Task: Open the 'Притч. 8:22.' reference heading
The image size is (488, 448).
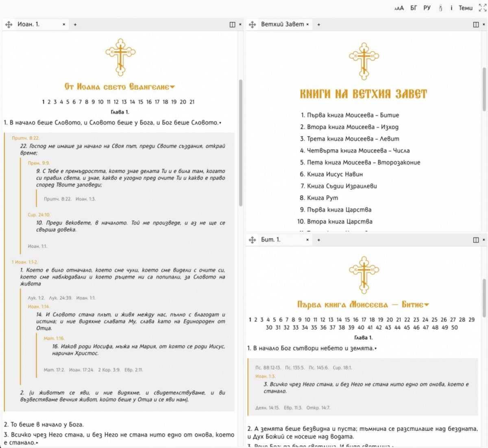Action: (26, 138)
